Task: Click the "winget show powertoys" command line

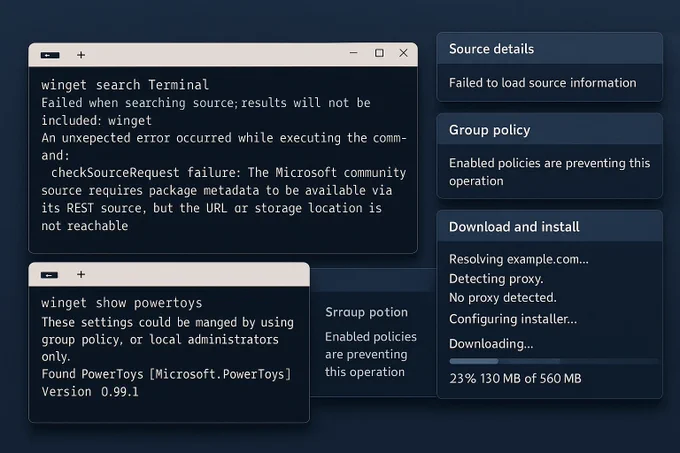Action: click(122, 303)
